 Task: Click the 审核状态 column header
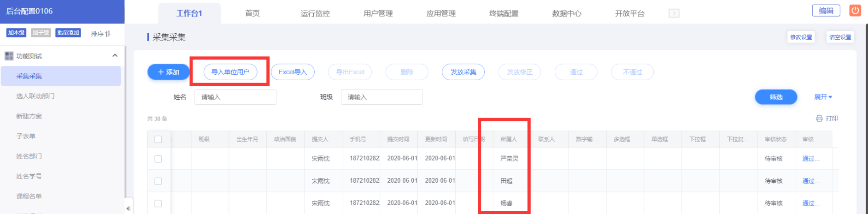pos(776,139)
